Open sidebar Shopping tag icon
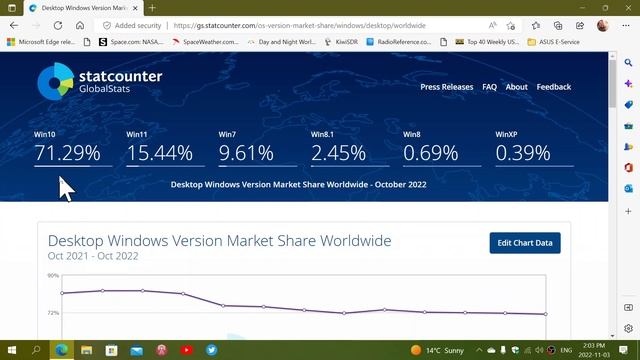 pyautogui.click(x=628, y=105)
